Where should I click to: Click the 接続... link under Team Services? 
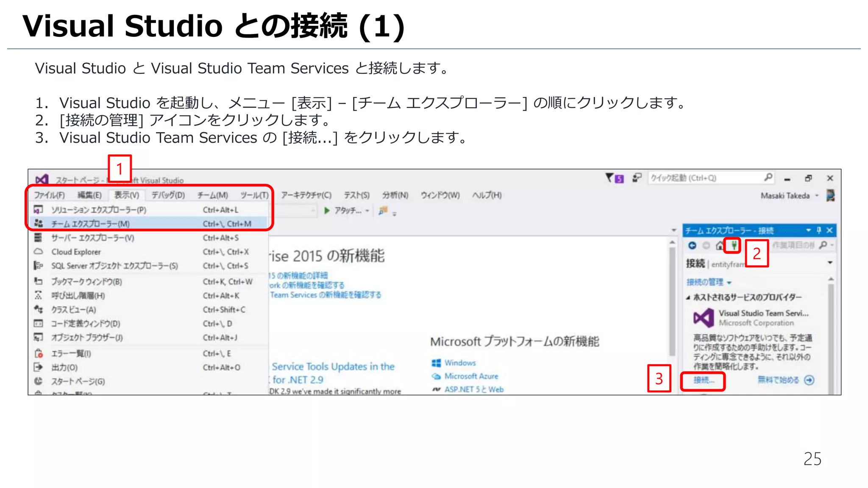[x=704, y=380]
